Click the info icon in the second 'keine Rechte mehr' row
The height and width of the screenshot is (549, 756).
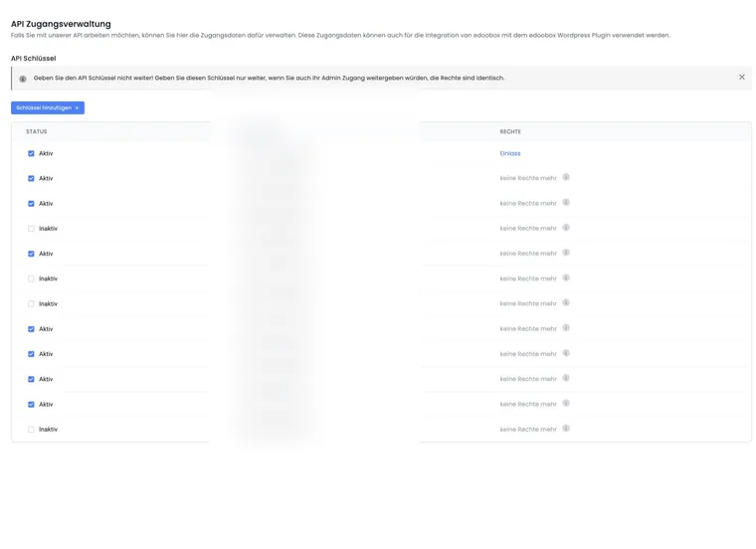pyautogui.click(x=566, y=203)
